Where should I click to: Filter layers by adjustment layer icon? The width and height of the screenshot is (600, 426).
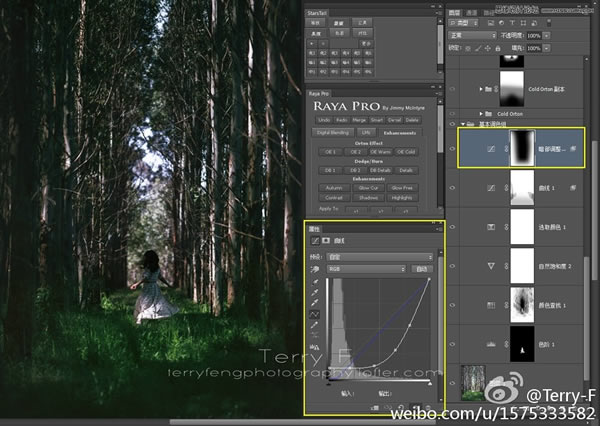point(502,23)
